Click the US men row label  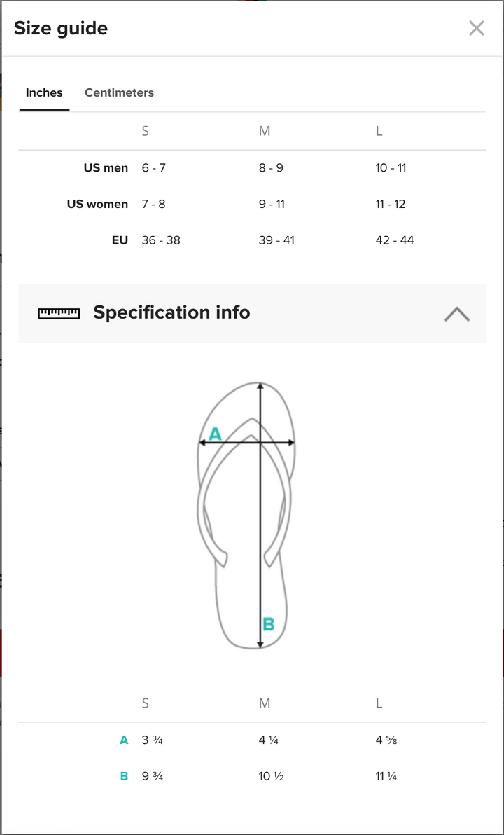(106, 168)
